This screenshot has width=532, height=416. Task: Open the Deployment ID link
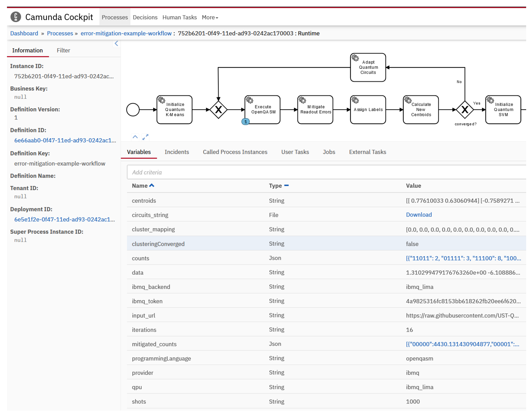tap(64, 219)
